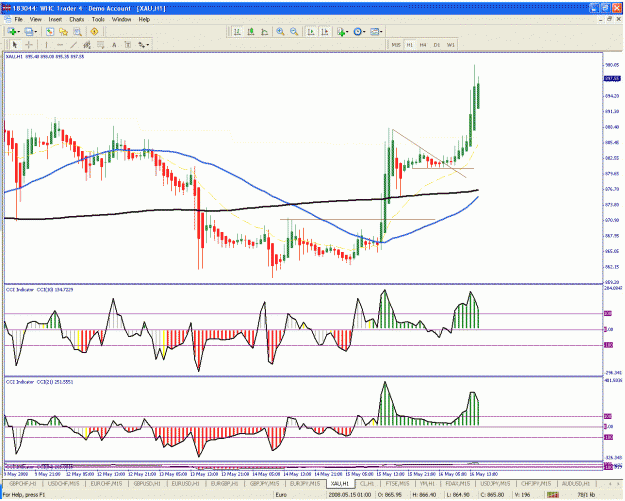Expand the Profiles dropdown arrow
Viewport: 625px width, 501px height.
coord(35,31)
